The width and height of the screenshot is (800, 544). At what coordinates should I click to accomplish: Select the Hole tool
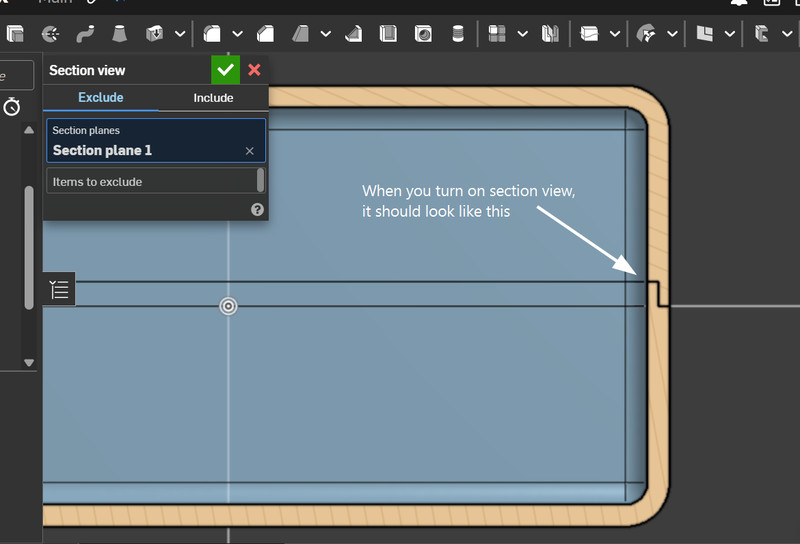(423, 34)
